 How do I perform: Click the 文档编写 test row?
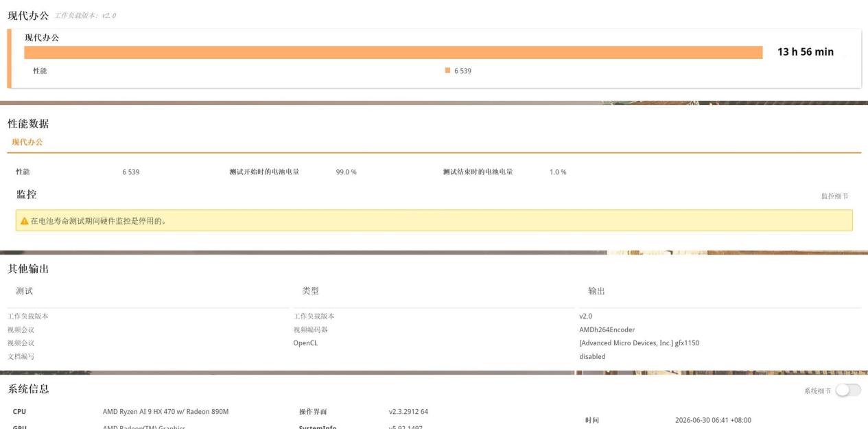[x=21, y=356]
